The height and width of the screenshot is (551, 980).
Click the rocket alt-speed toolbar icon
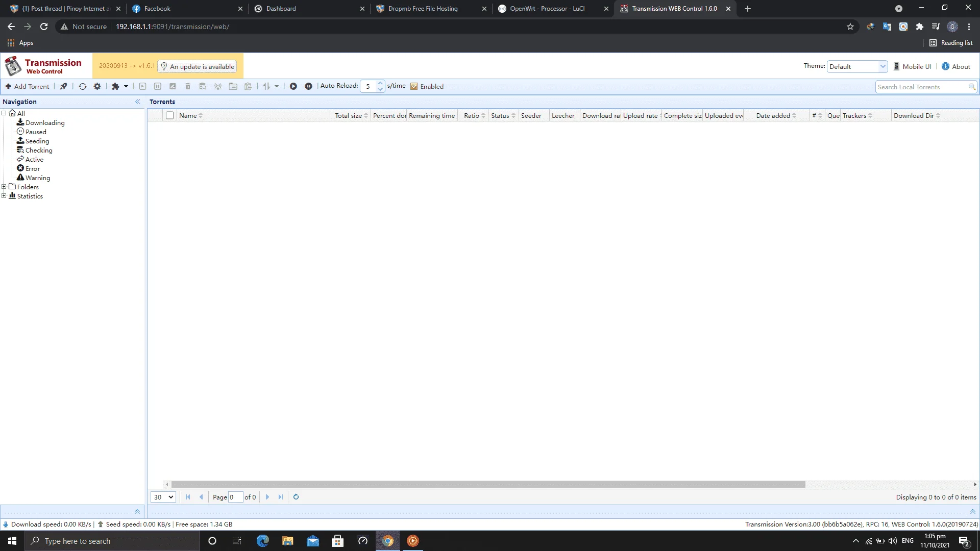[x=63, y=86]
